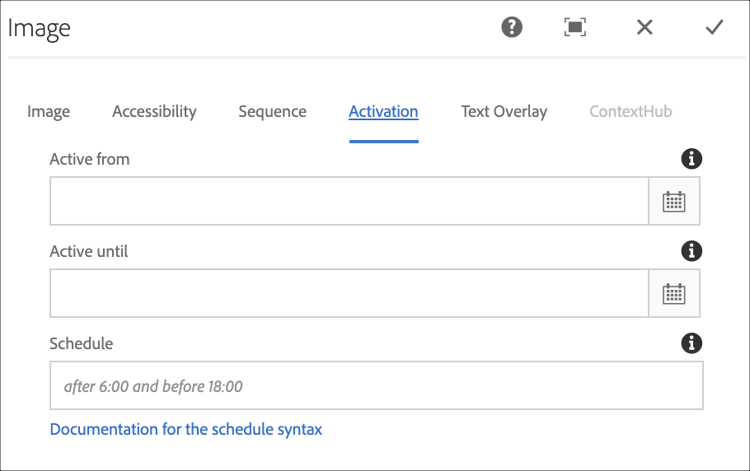Open the Sequence tab
This screenshot has width=750, height=471.
(272, 111)
